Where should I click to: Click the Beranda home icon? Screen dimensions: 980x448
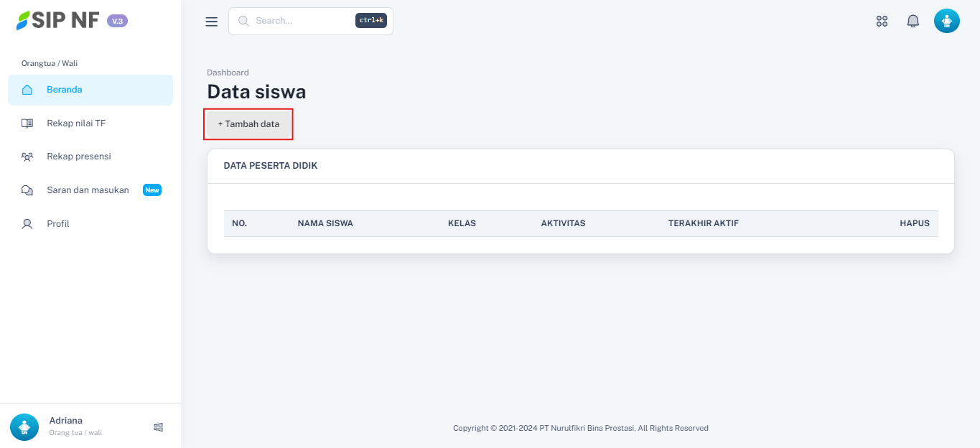tap(27, 90)
